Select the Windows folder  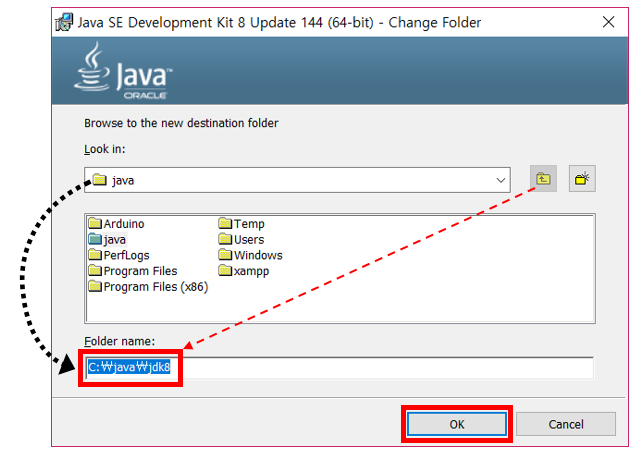[x=251, y=255]
